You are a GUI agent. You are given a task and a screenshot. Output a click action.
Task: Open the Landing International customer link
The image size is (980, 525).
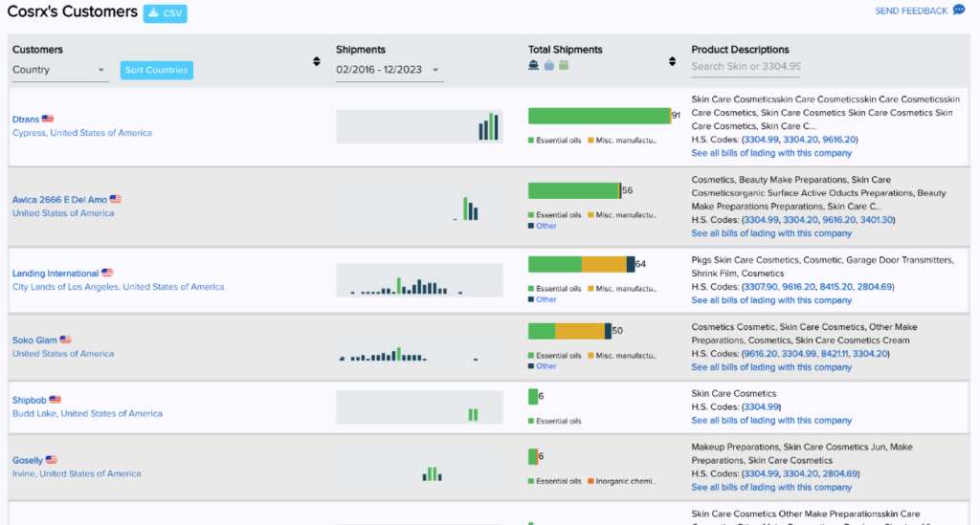(56, 273)
